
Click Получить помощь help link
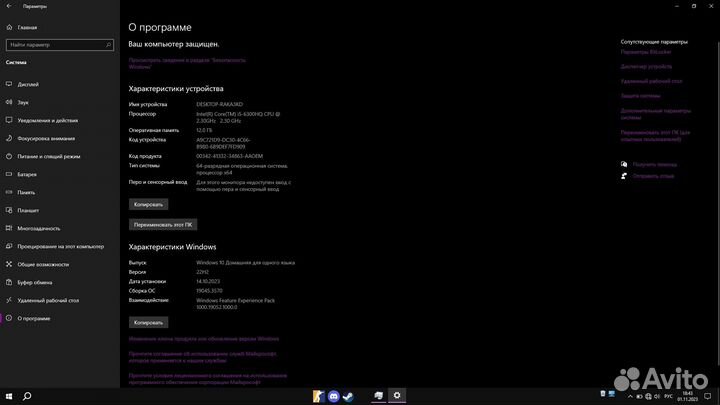[654, 164]
